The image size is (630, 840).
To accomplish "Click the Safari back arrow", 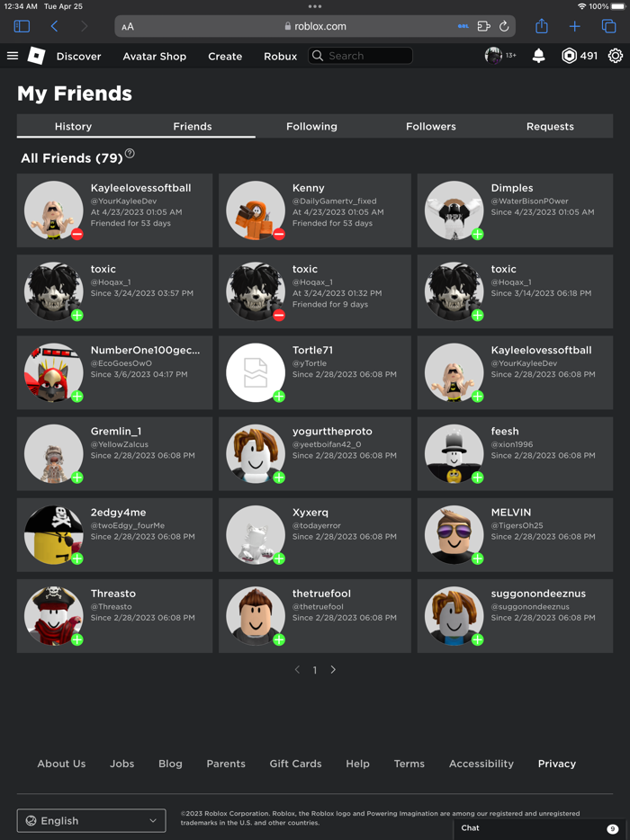I will click(x=54, y=26).
